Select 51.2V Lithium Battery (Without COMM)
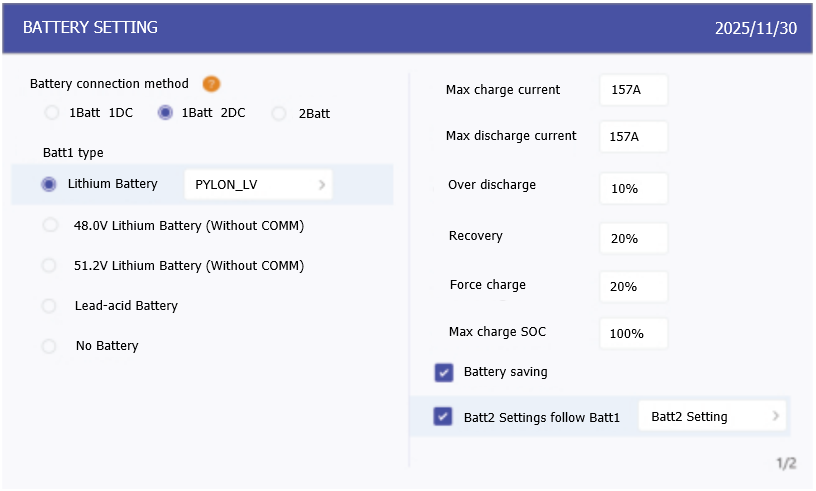The height and width of the screenshot is (491, 816). tap(50, 266)
